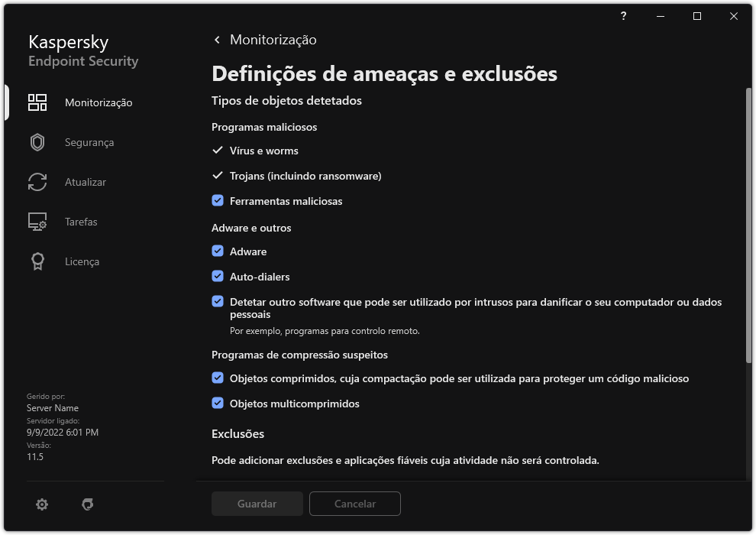Save settings with the Guardar button

[257, 503]
